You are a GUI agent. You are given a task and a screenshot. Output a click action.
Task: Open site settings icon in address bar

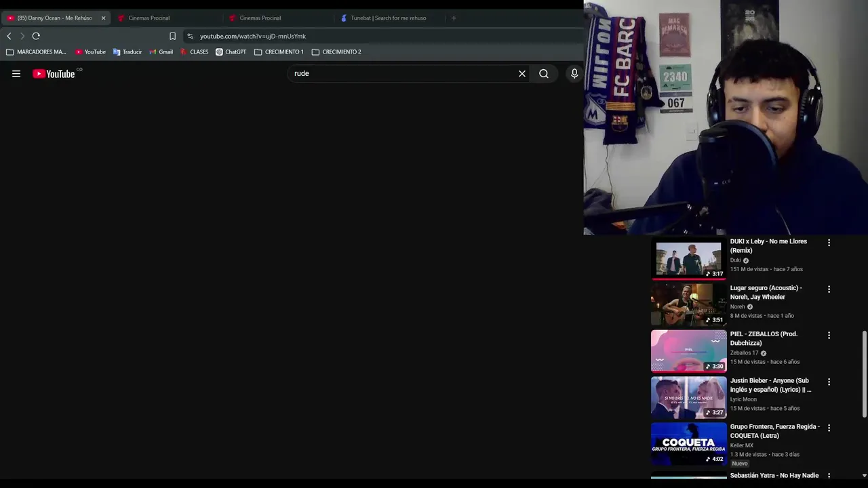point(190,36)
